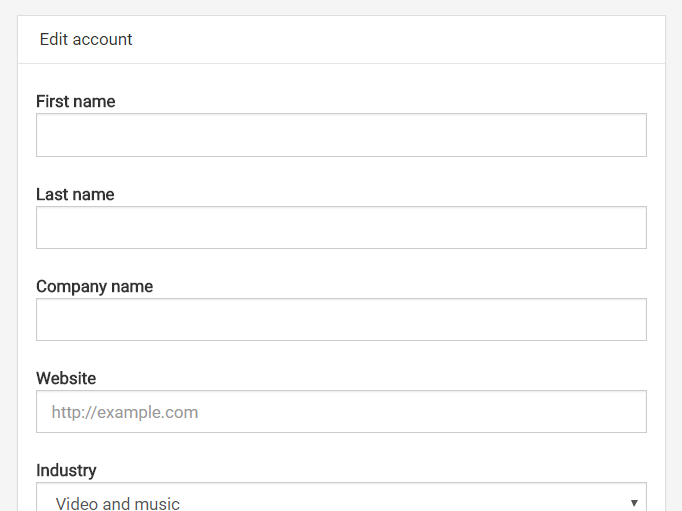Open the Industry dropdown menu
This screenshot has height=511, width=682.
tap(341, 500)
